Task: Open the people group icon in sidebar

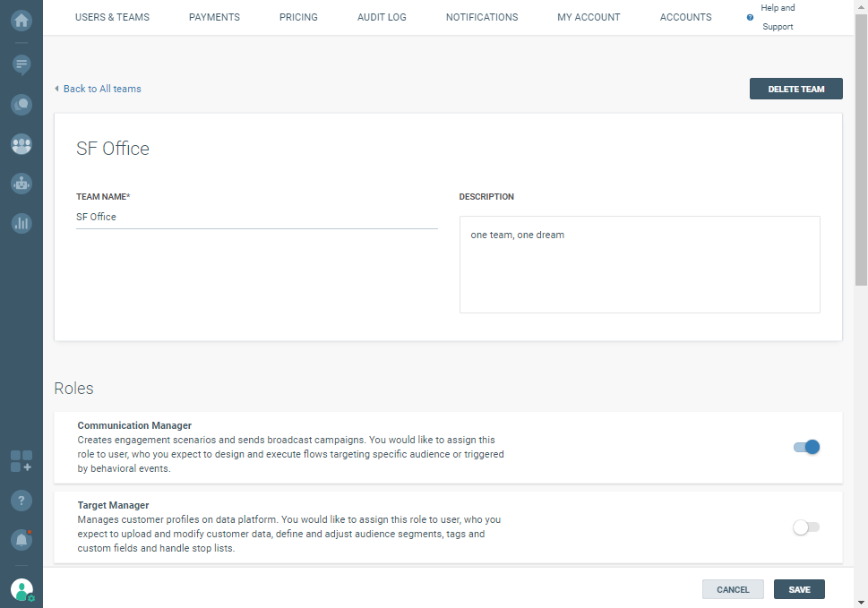Action: pyautogui.click(x=21, y=143)
